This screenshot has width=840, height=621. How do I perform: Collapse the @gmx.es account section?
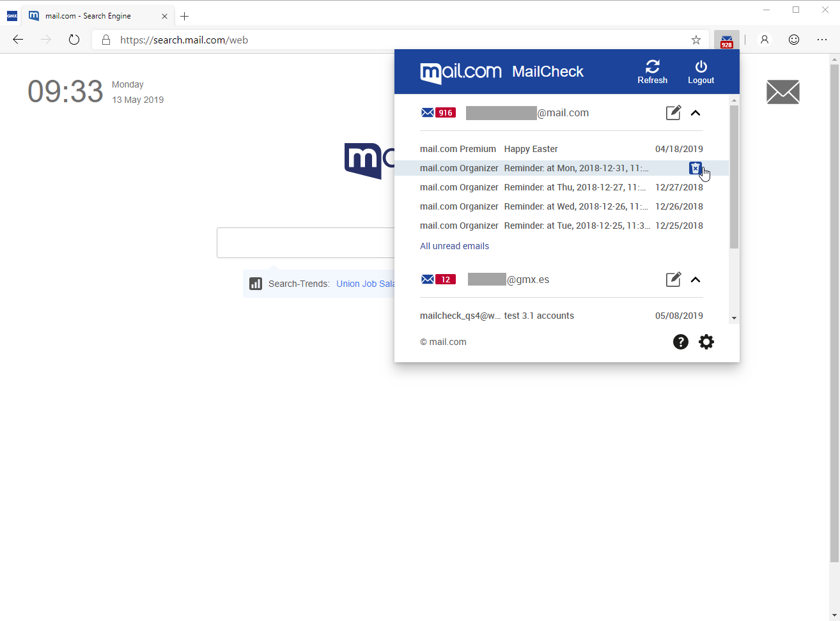pos(696,279)
